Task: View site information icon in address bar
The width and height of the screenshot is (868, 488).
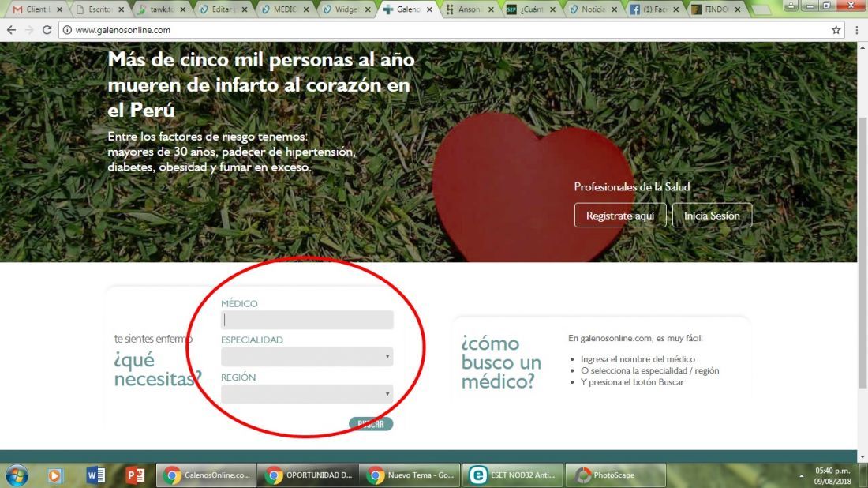Action: coord(67,30)
